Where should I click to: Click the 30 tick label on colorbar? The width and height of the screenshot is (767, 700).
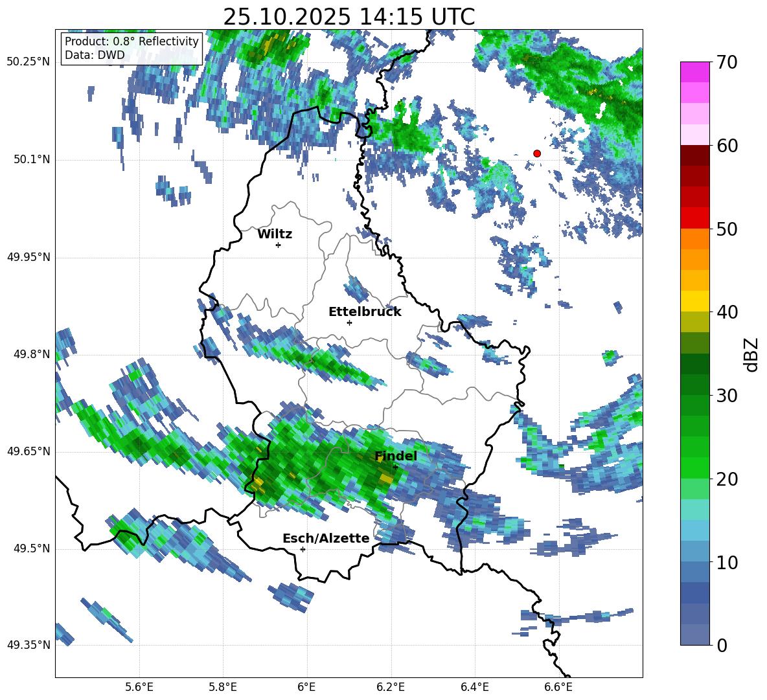coord(726,396)
